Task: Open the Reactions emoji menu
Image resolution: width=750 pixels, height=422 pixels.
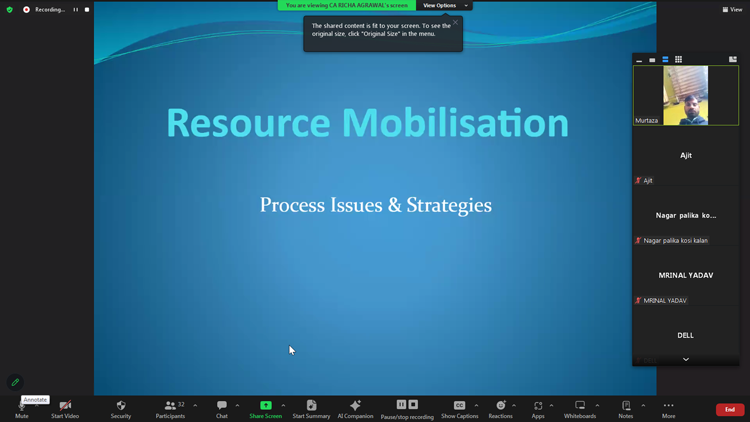Action: tap(500, 406)
